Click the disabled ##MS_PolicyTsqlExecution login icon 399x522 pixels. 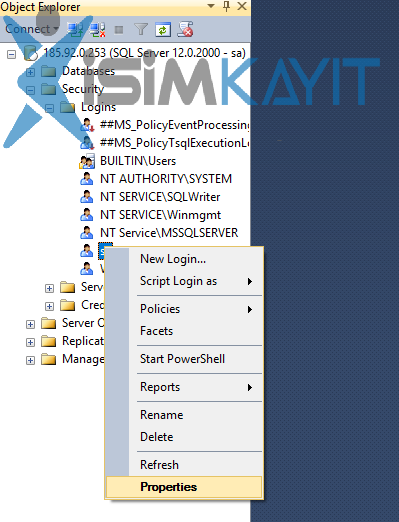(87, 143)
